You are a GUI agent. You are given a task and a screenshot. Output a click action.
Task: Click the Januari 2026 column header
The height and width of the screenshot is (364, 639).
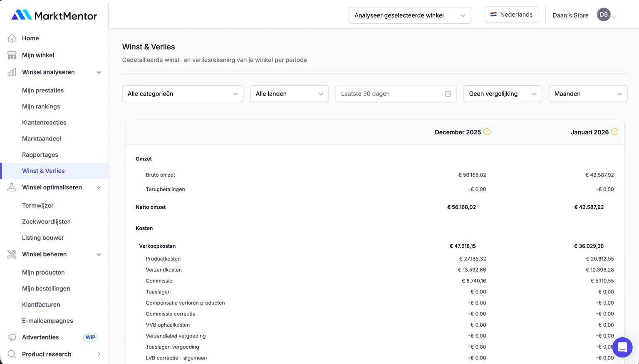(589, 132)
